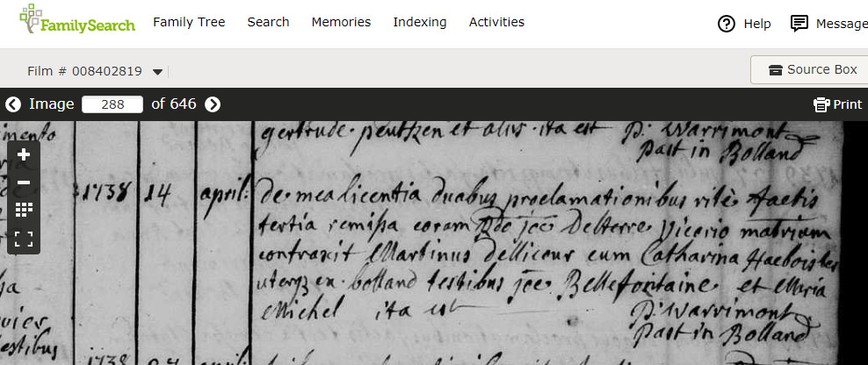Open the Search menu
868x365 pixels.
269,22
